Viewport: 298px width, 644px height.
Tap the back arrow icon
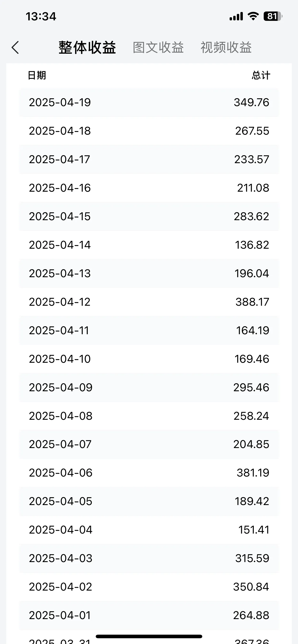[15, 47]
